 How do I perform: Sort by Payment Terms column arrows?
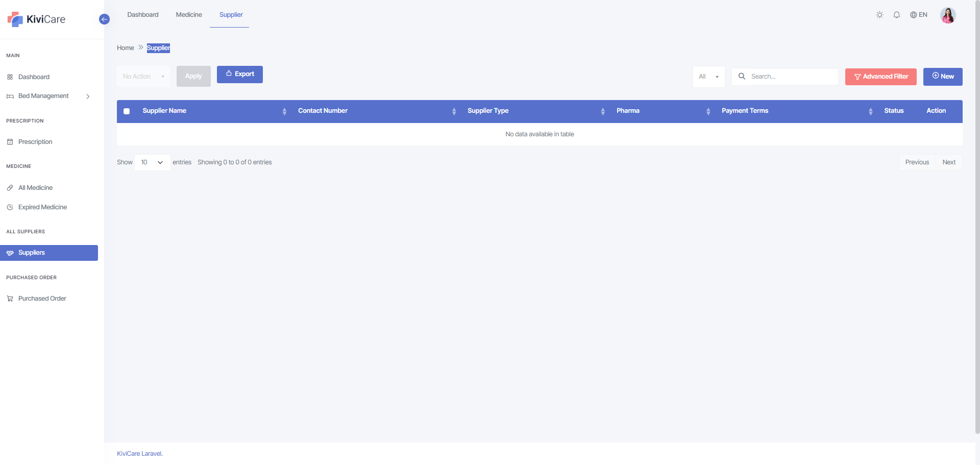pyautogui.click(x=870, y=111)
